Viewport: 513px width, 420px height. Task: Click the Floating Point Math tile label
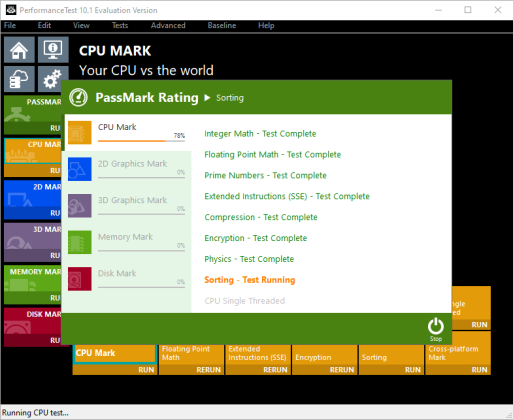point(186,353)
